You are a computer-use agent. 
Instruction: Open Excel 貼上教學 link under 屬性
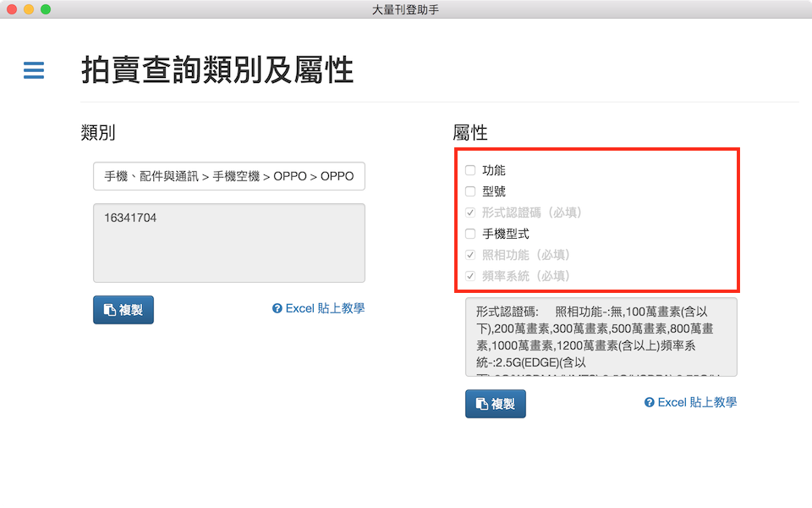click(x=697, y=402)
